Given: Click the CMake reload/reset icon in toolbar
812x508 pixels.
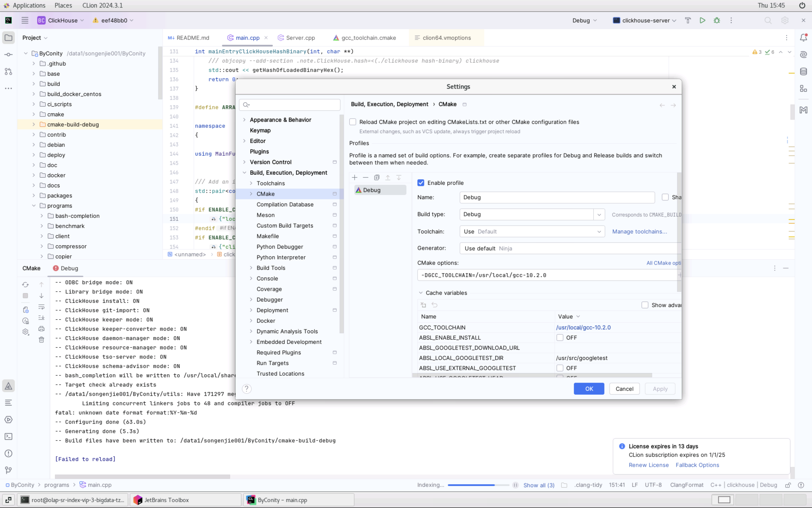Looking at the screenshot, I should coord(25,284).
